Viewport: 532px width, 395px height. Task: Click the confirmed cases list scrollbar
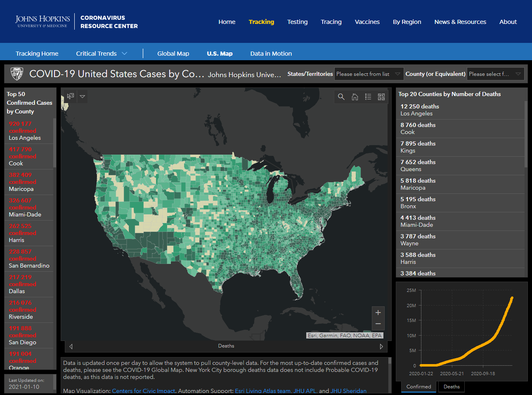click(54, 143)
